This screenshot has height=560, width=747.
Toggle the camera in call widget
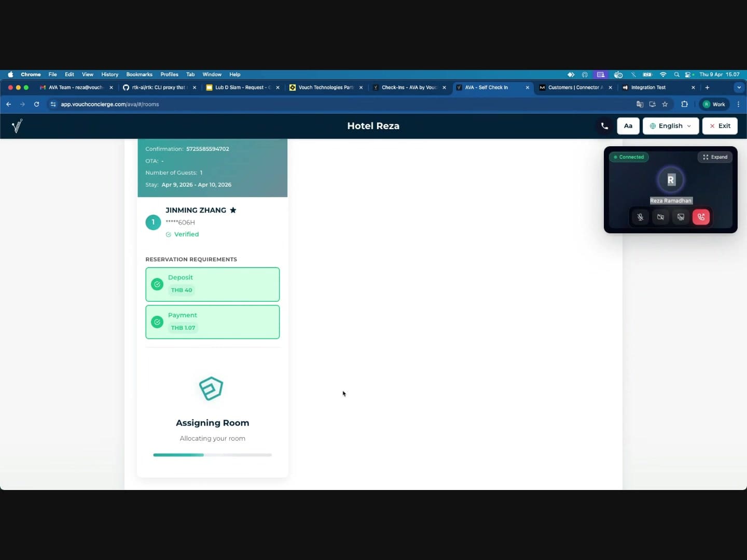tap(660, 217)
